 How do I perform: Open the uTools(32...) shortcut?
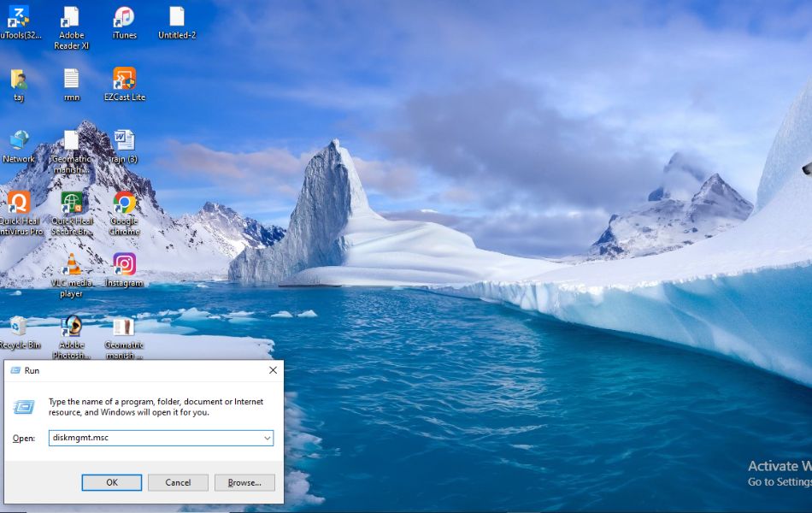[x=19, y=15]
